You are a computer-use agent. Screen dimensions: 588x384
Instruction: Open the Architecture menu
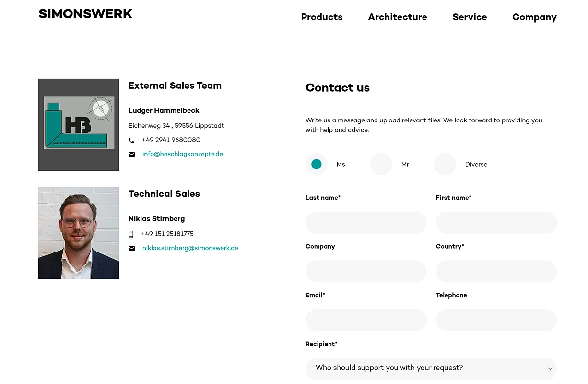click(398, 17)
